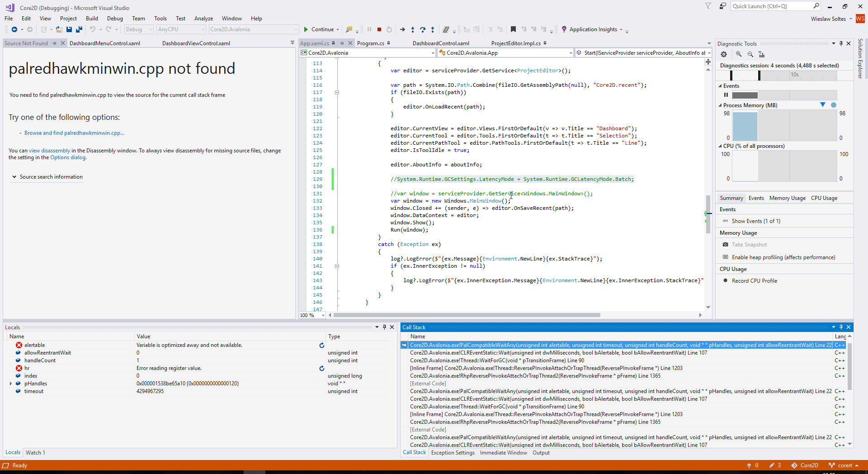Viewport: 868px width, 474px height.
Task: Click Zoom Out icon in Diagnostic Tools
Action: coord(750,54)
